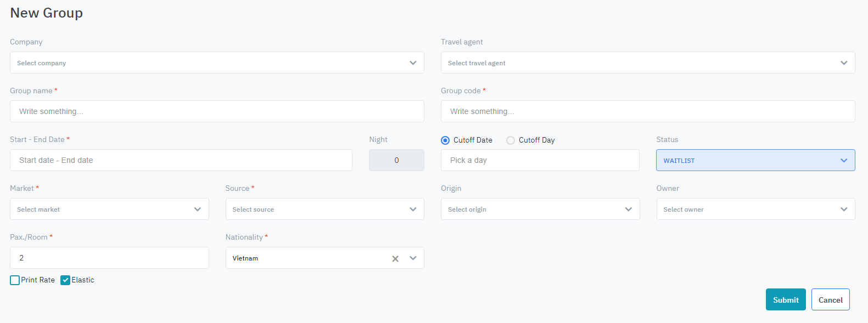The height and width of the screenshot is (323, 868).
Task: Focus the Group name text field
Action: tap(217, 111)
